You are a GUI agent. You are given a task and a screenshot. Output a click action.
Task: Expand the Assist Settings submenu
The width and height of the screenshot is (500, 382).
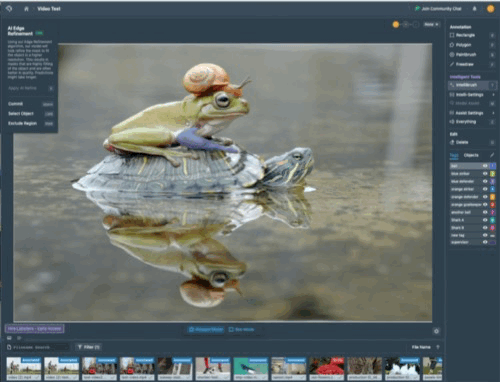click(472, 113)
